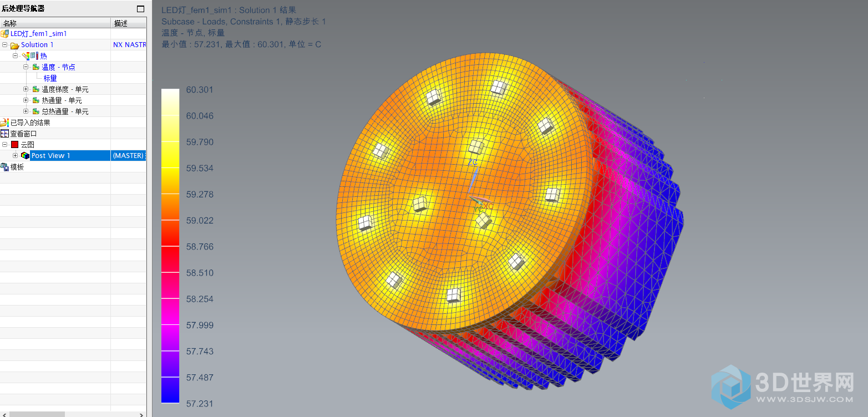Click the 最小值 / 最大值 header line
868x417 pixels.
(241, 44)
